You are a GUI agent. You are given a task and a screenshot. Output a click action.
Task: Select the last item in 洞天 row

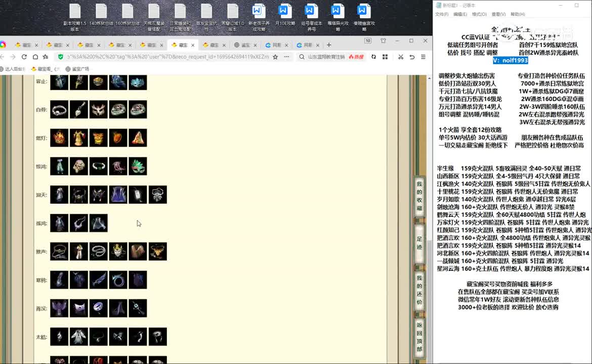point(157,195)
